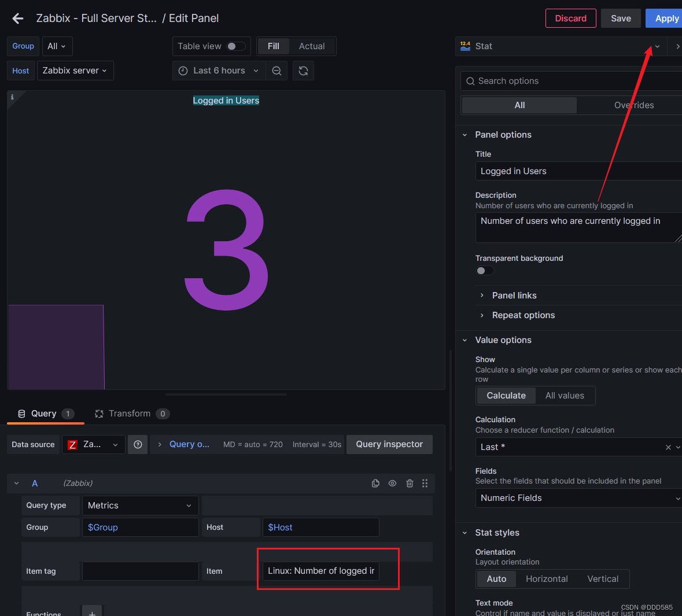Click the Zabbix dashboard title link
This screenshot has height=616, width=682.
[x=96, y=19]
